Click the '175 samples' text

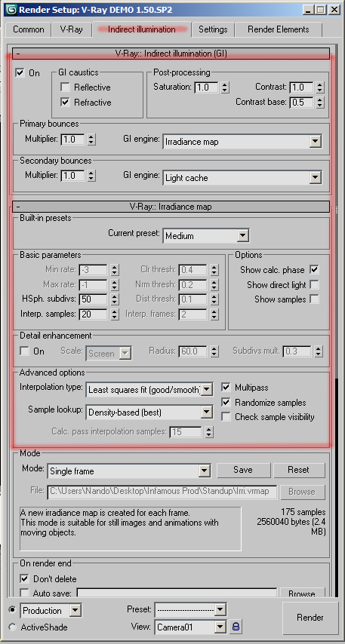point(303,512)
